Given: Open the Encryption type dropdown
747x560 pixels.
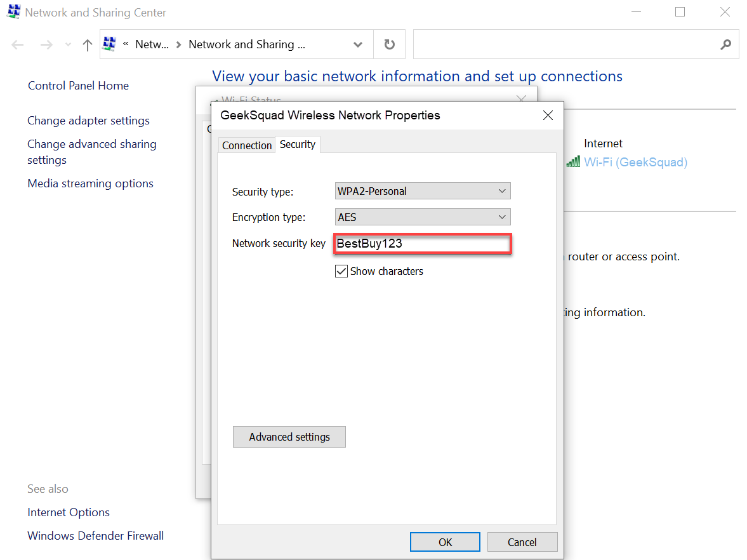Looking at the screenshot, I should [x=423, y=217].
